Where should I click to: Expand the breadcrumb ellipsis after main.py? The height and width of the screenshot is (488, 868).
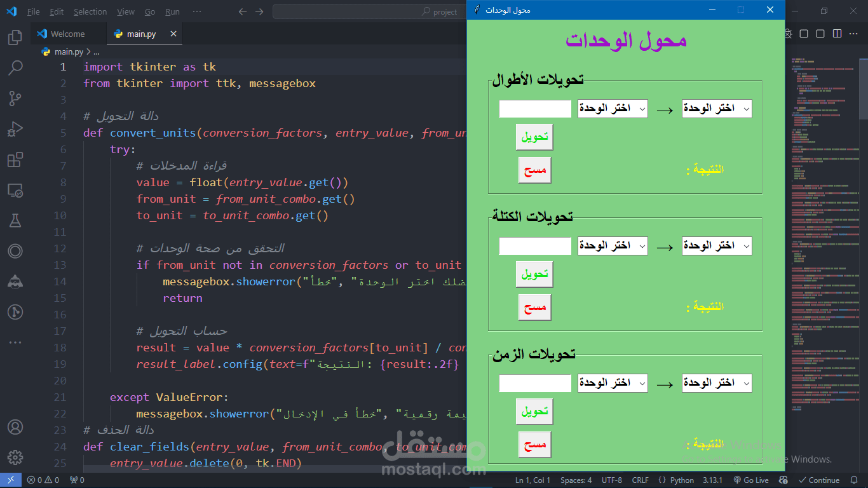[97, 52]
